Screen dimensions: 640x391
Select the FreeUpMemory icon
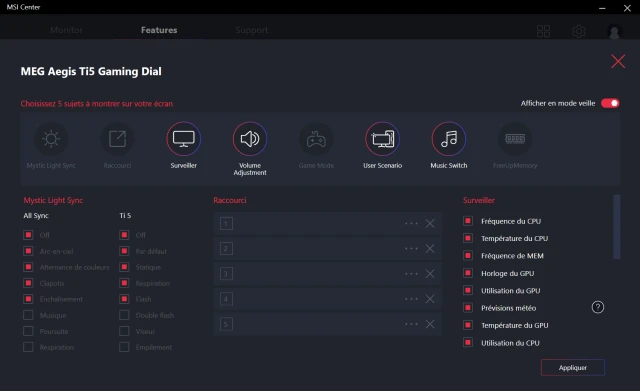tap(515, 139)
